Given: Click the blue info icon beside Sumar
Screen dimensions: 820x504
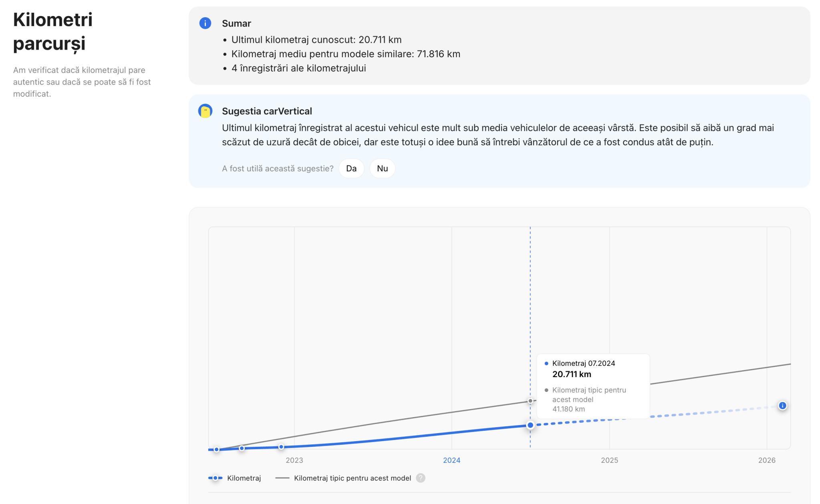Looking at the screenshot, I should point(205,23).
